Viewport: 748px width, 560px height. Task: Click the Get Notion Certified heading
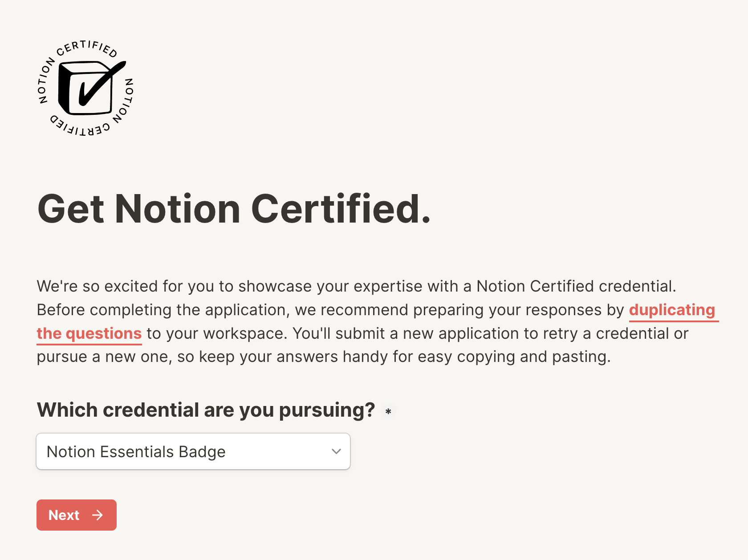click(x=235, y=209)
